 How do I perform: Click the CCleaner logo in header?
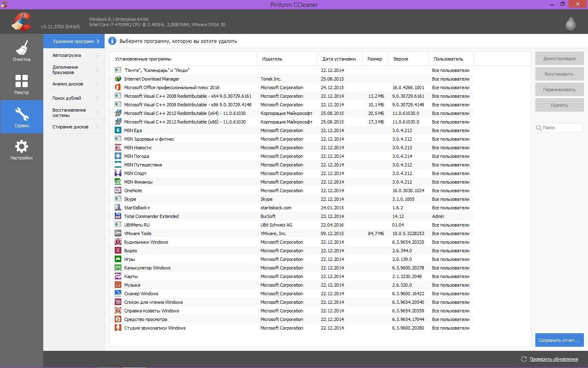pos(21,22)
